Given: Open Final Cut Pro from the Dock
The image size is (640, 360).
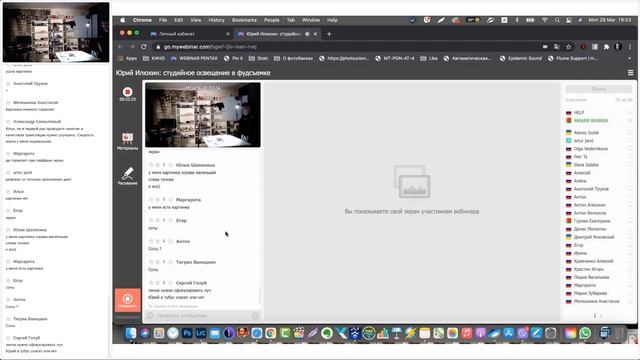Looking at the screenshot, I should pyautogui.click(x=299, y=333).
